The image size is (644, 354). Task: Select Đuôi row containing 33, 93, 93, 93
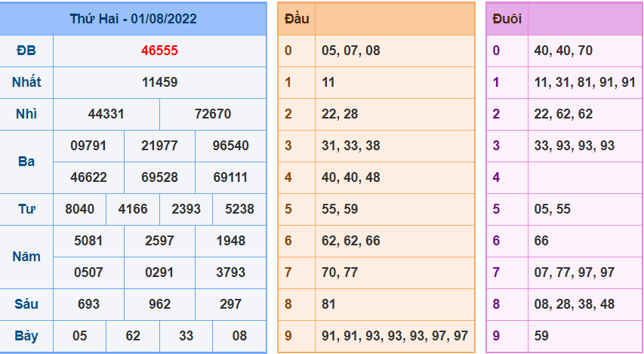565,146
